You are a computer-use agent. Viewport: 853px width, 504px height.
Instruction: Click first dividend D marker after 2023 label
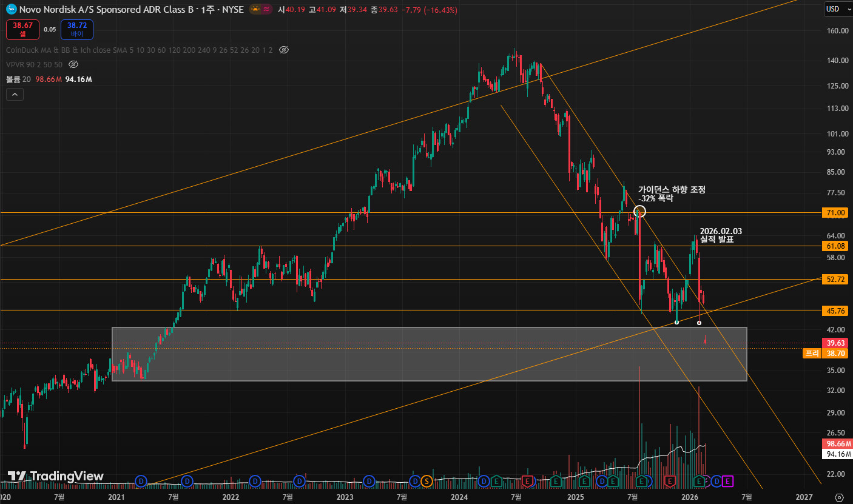[368, 481]
